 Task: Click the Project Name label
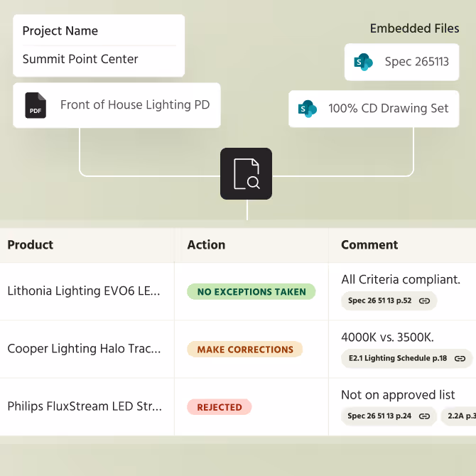point(60,31)
